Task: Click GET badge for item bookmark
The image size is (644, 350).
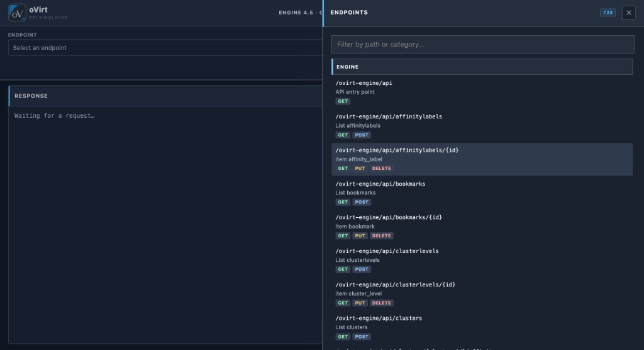Action: (343, 235)
